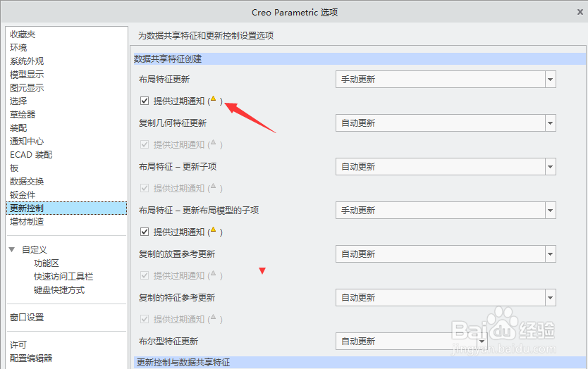
Task: Open 通知中心 settings
Action: click(27, 142)
